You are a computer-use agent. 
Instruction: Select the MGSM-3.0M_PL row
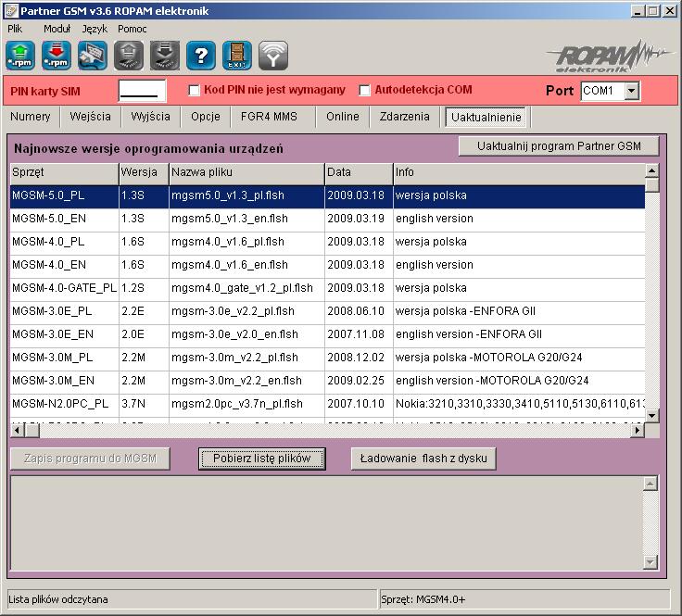(x=327, y=358)
